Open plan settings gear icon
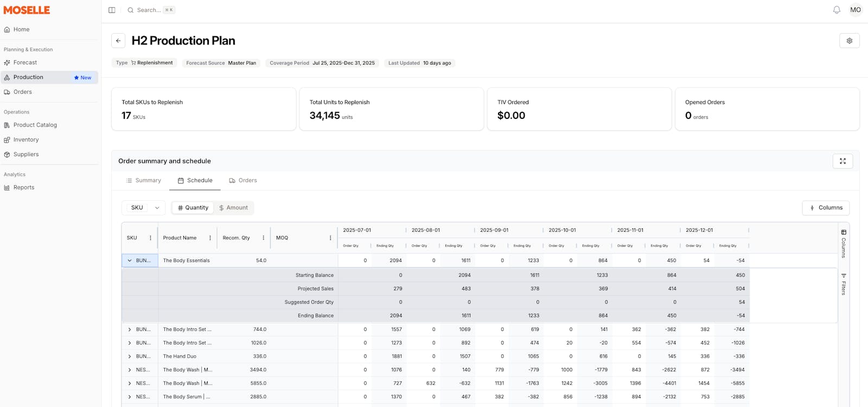 [849, 41]
